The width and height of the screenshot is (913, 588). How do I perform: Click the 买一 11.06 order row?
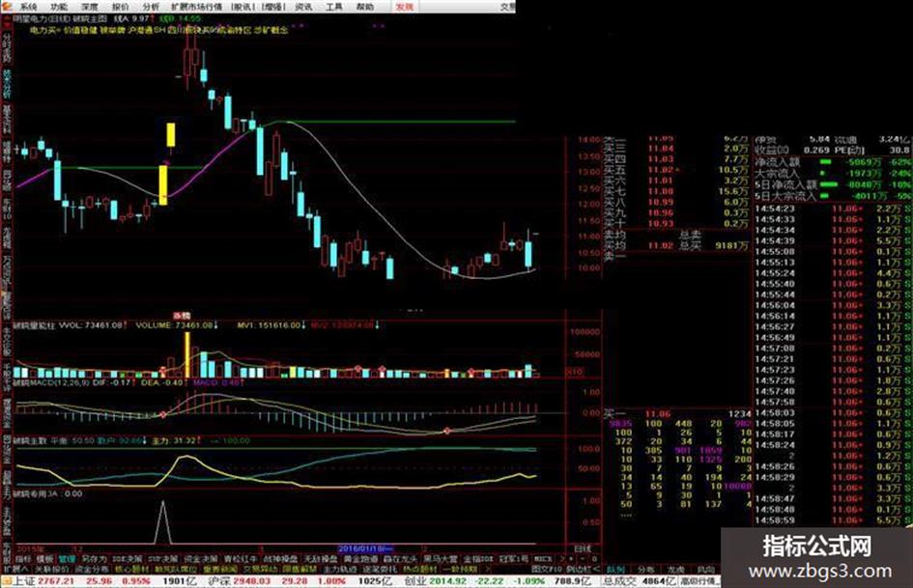tap(676, 414)
